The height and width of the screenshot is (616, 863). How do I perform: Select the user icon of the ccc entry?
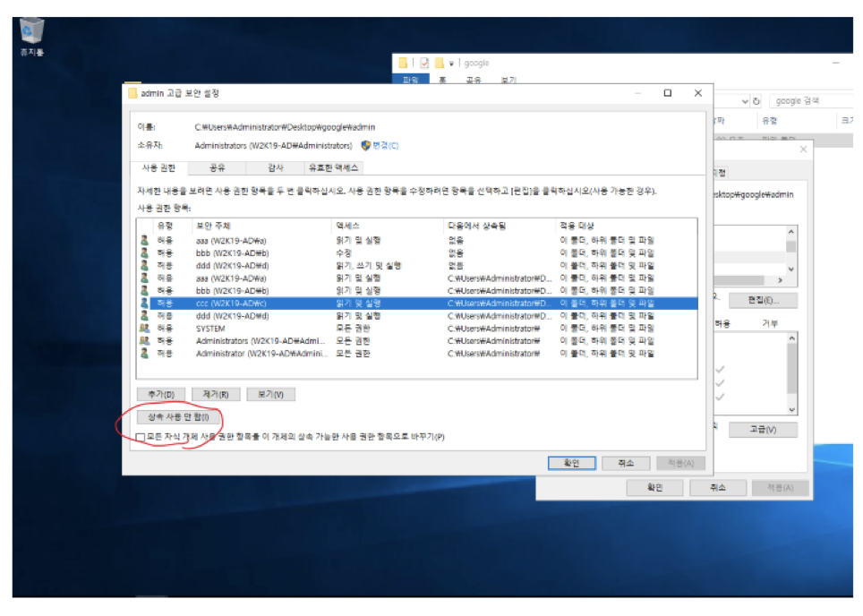click(145, 304)
